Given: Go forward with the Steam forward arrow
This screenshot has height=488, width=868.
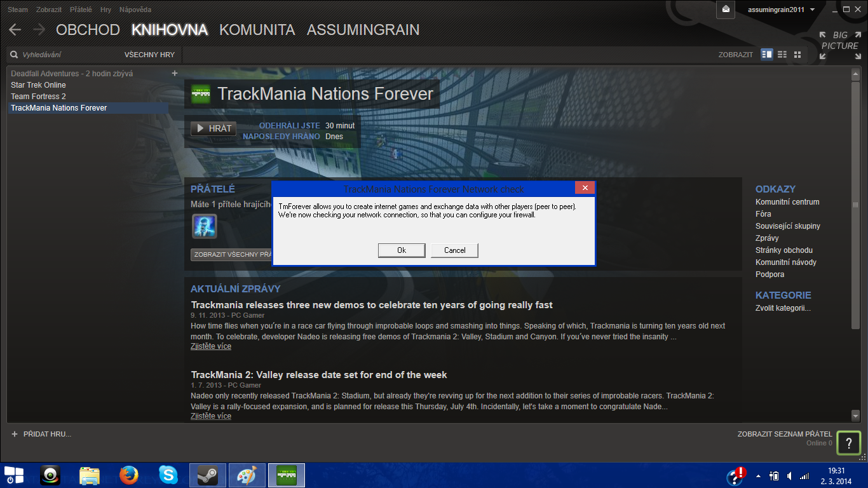Looking at the screenshot, I should point(39,30).
